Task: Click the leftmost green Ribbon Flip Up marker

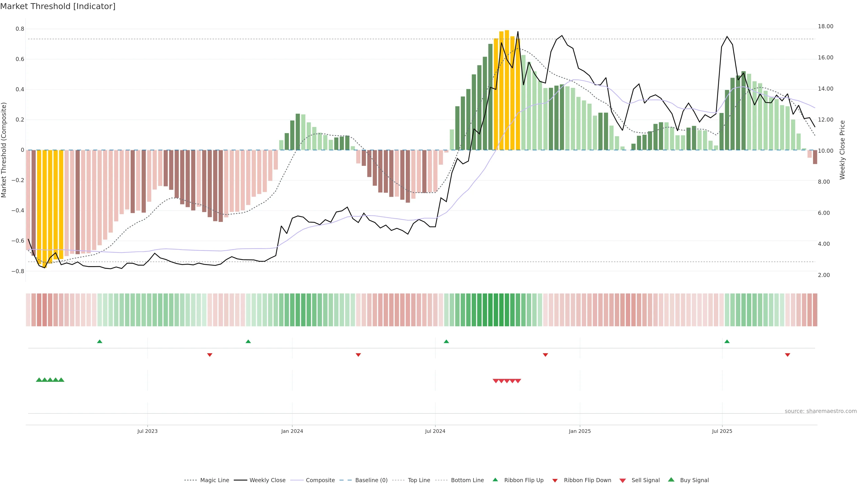Action: click(99, 342)
